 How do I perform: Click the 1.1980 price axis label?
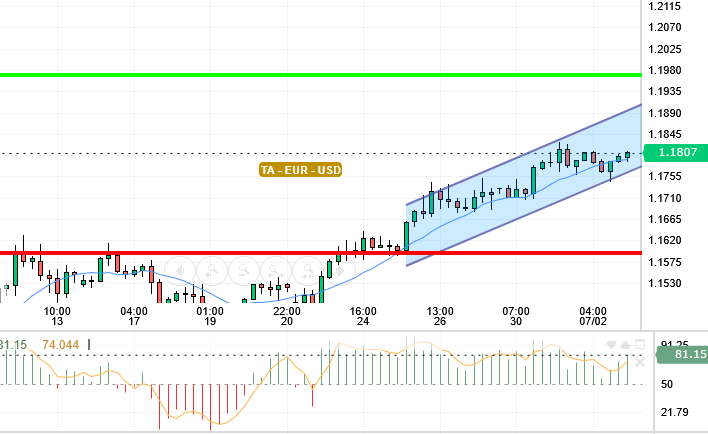click(664, 70)
